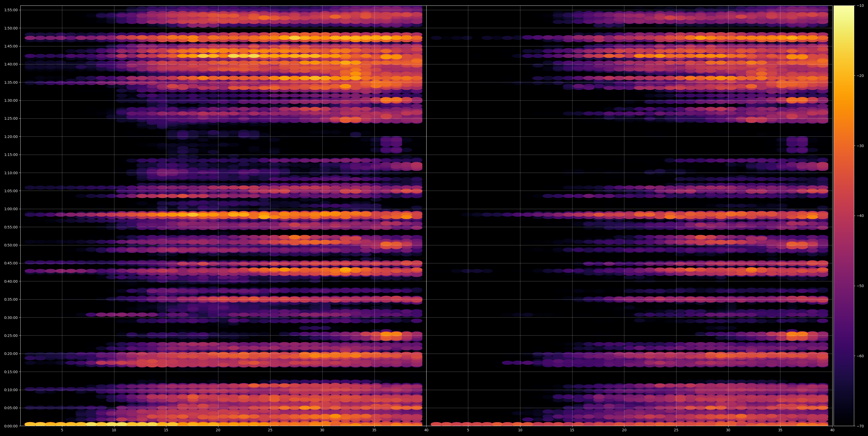Screen dimensions: 868x436
Task: Click x-axis tick 5 of the left heatmap
Action: (x=62, y=430)
